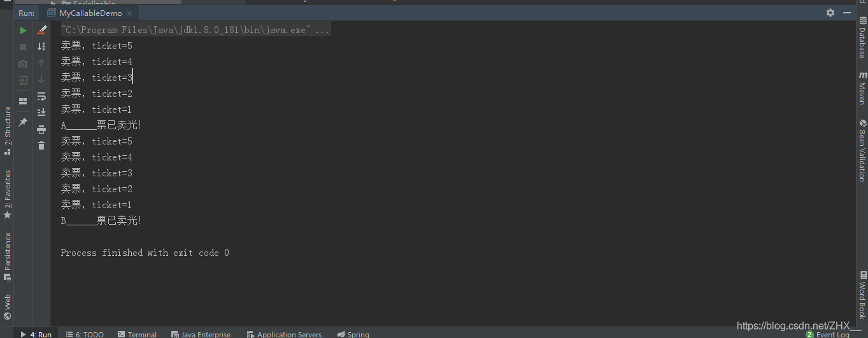Click the scroll/sort icon below the red pencil
This screenshot has height=338, width=868.
pos(41,46)
